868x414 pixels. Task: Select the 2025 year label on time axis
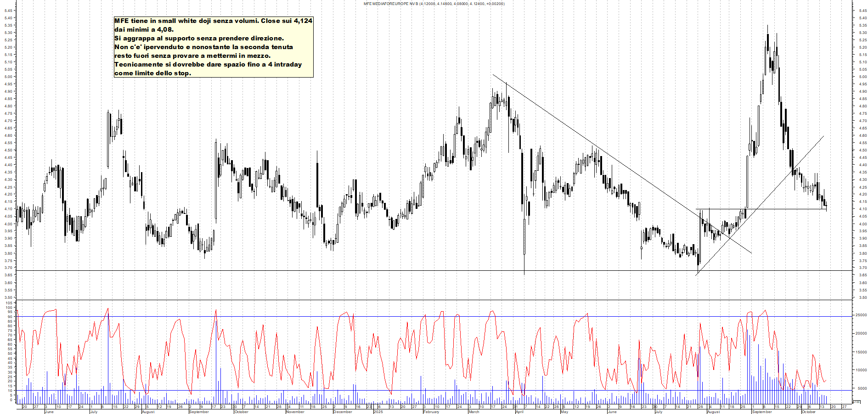click(x=378, y=412)
